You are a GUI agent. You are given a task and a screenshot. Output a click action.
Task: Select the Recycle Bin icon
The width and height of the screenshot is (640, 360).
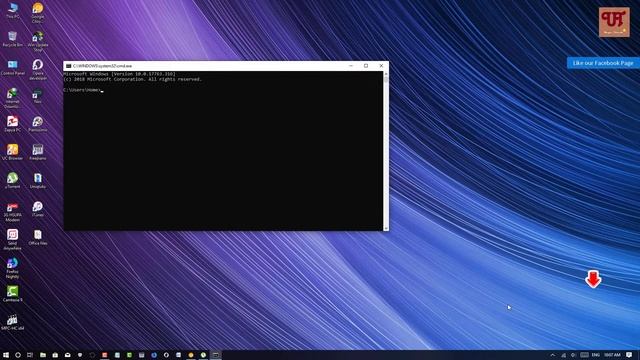pos(13,38)
